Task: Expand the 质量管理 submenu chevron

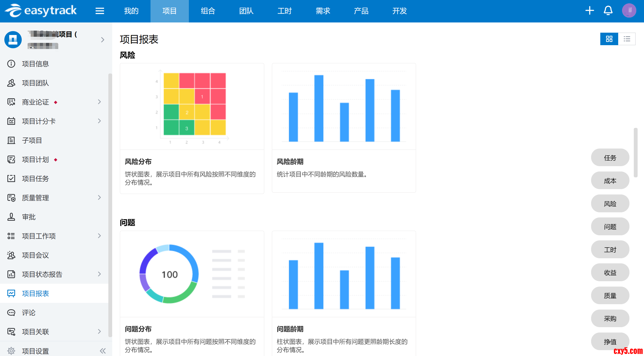Action: pyautogui.click(x=99, y=198)
